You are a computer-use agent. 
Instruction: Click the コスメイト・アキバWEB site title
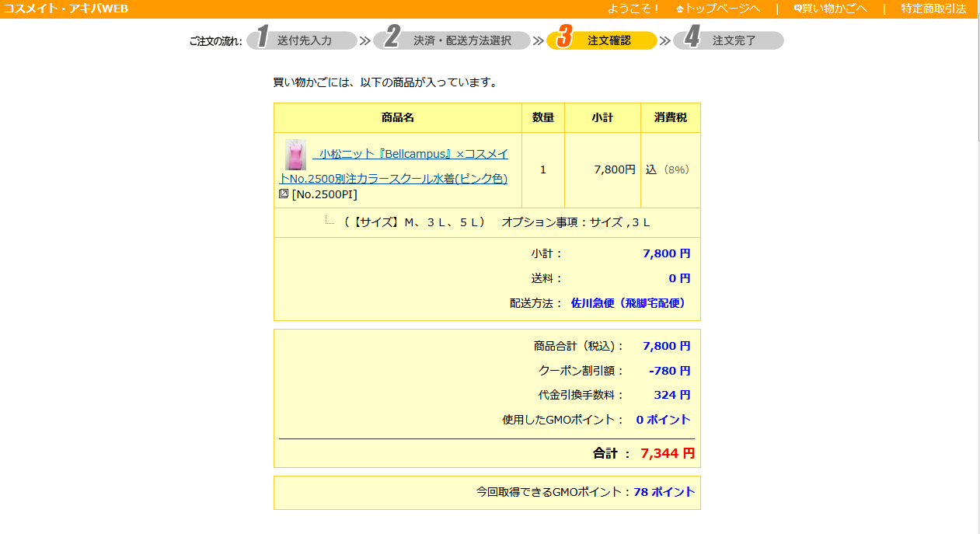[x=66, y=9]
